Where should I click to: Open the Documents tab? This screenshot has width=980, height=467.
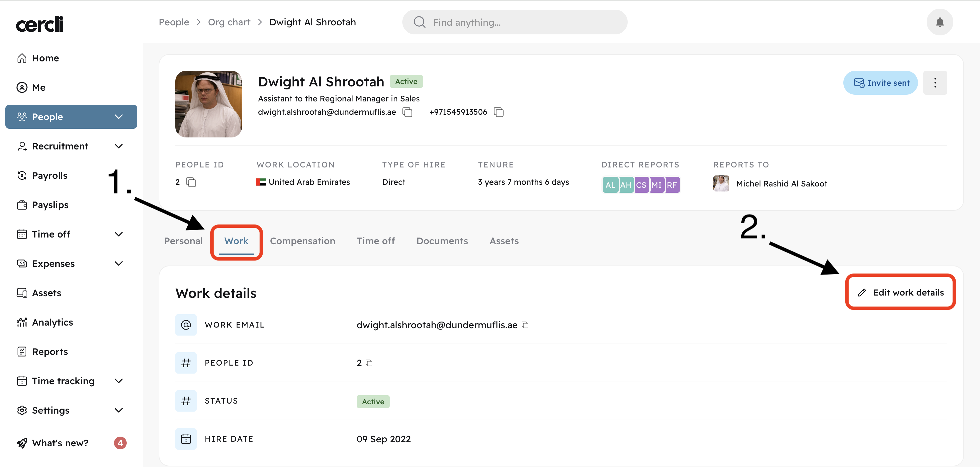tap(442, 241)
